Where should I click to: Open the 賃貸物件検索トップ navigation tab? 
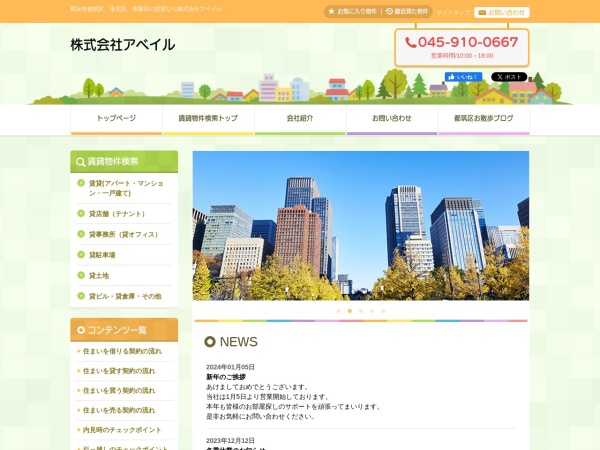click(x=208, y=120)
